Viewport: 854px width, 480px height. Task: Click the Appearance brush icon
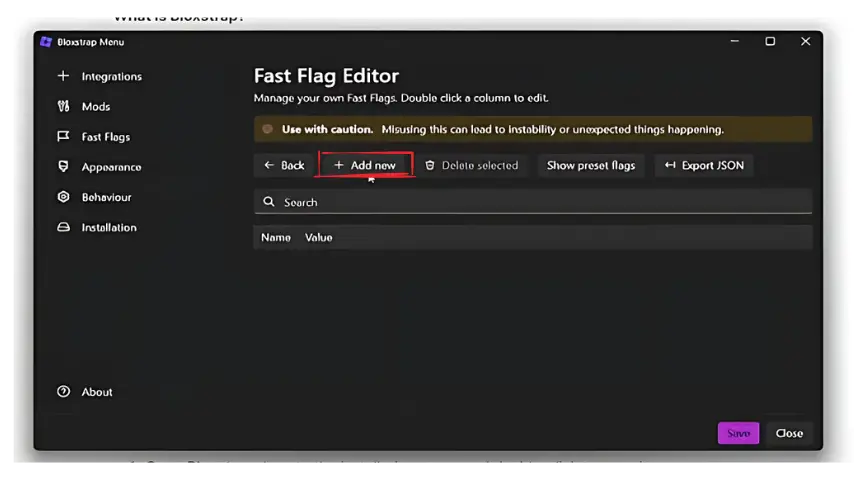click(x=64, y=167)
